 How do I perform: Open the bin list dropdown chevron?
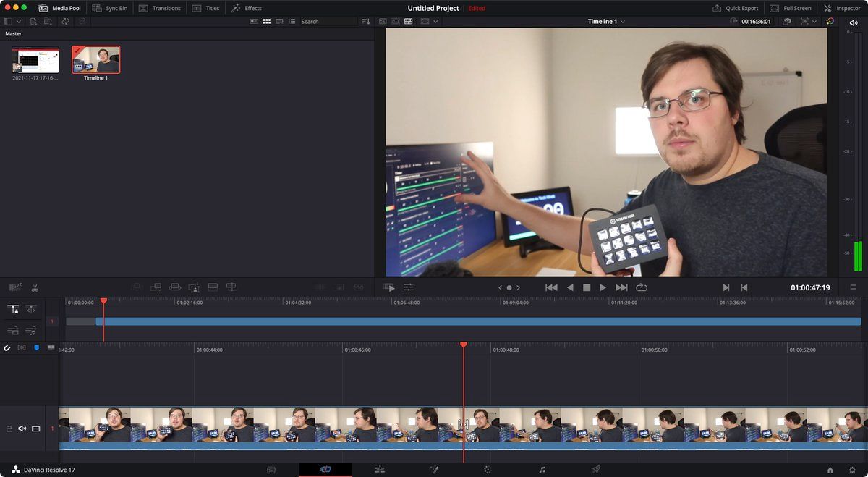(x=19, y=22)
